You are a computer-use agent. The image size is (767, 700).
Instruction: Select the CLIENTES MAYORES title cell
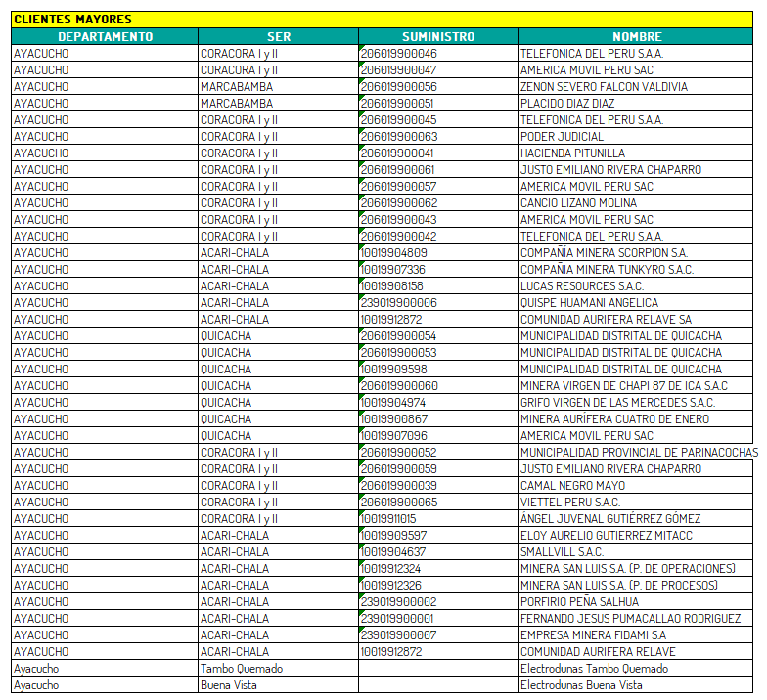72,20
